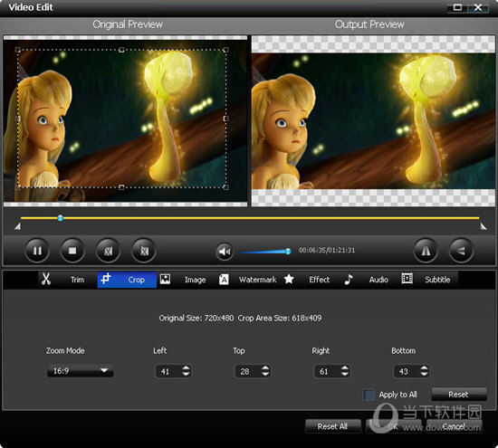Viewport: 498px width, 448px height.
Task: Click the bottom-center crop handle
Action: tap(121, 187)
